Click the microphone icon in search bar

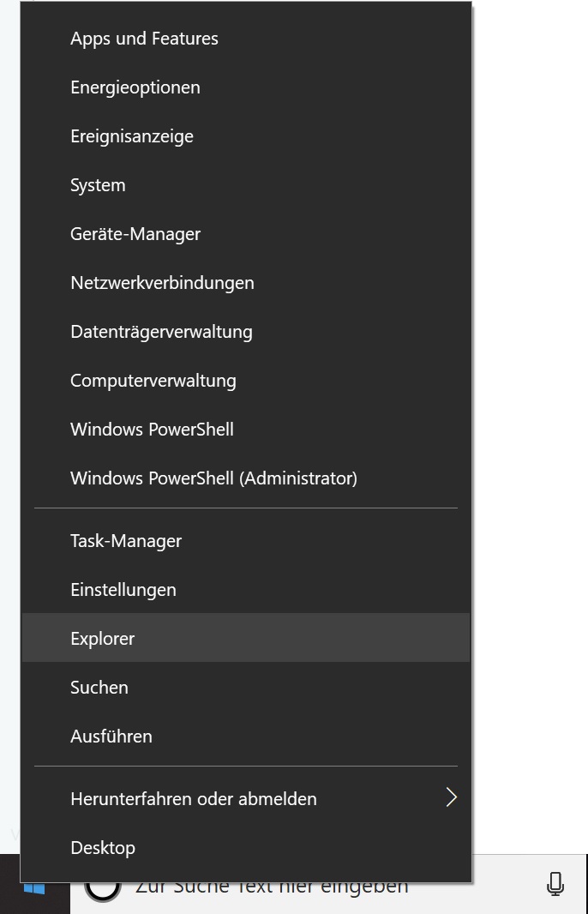coord(555,886)
